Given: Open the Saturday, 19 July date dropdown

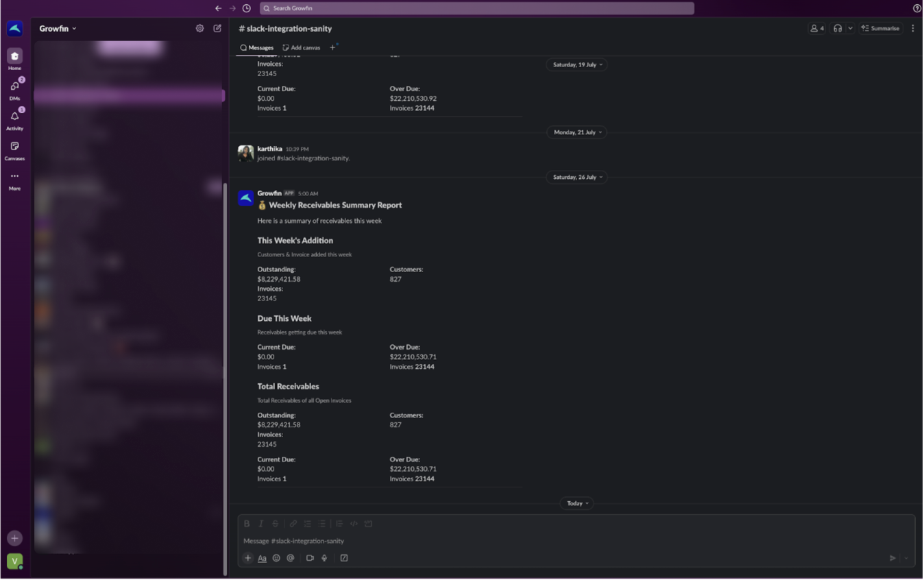Looking at the screenshot, I should 577,65.
